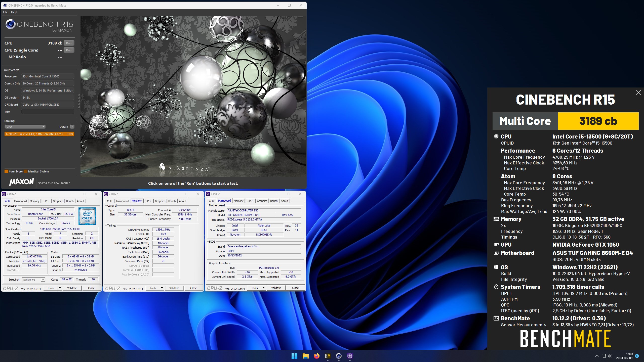Click Tools button in Mainboard CPU-Z window
The width and height of the screenshot is (644, 362).
tap(255, 288)
